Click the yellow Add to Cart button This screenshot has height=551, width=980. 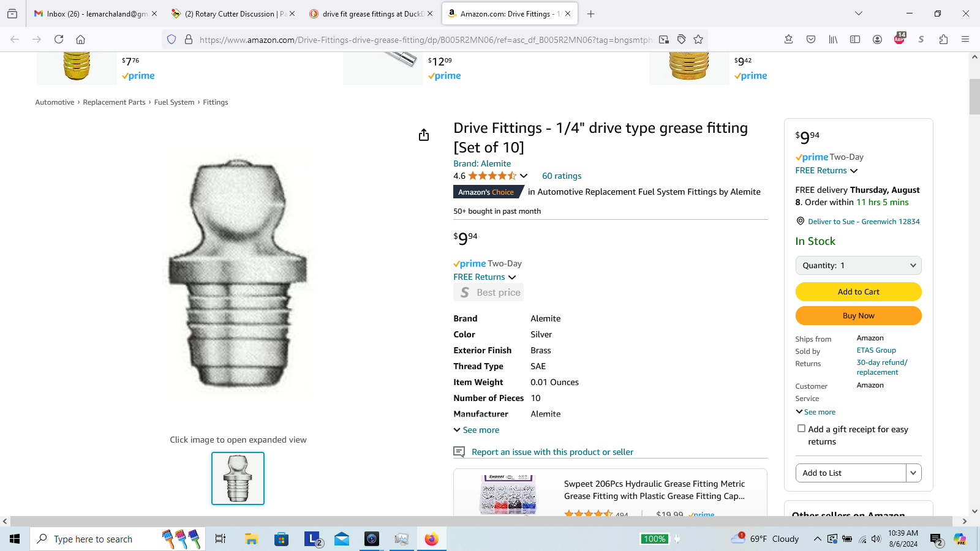pos(858,292)
